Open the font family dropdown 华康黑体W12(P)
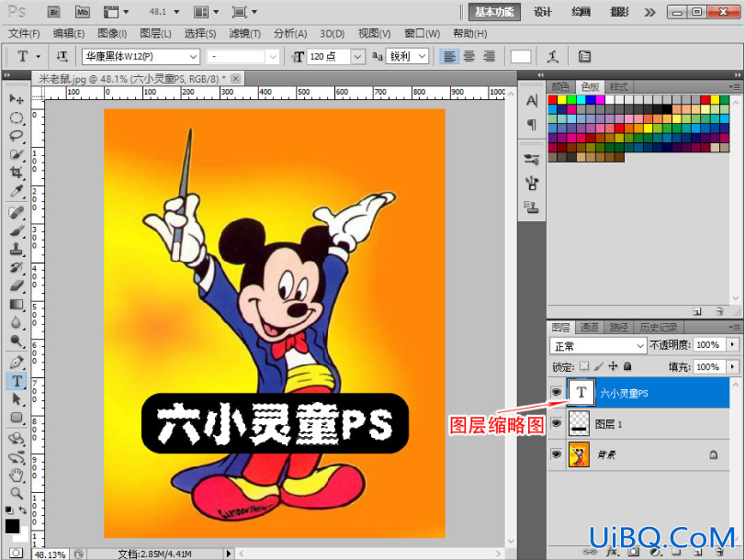The image size is (745, 560). click(193, 57)
